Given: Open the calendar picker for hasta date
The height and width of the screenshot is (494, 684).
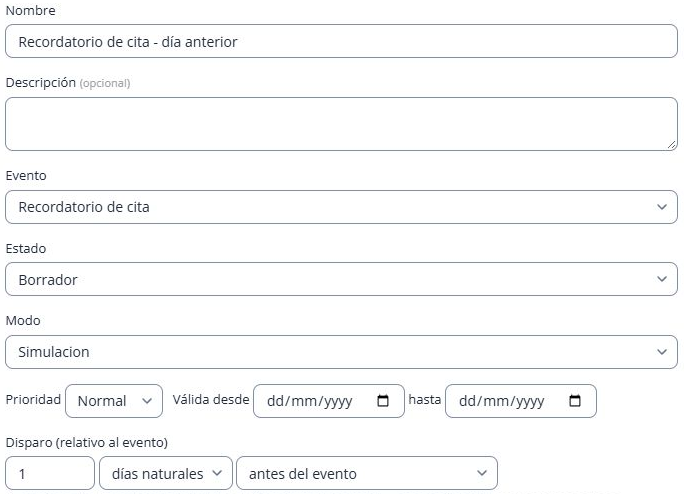Looking at the screenshot, I should pos(575,401).
